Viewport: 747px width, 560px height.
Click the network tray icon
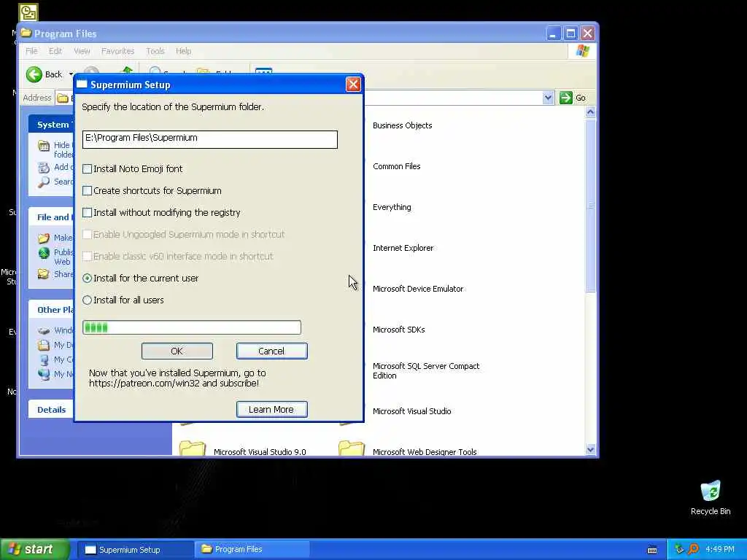679,550
